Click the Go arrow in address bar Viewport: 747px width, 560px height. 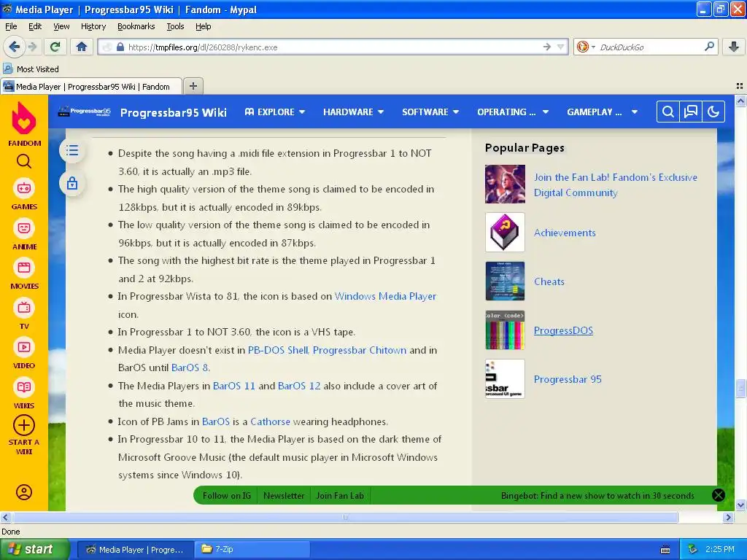coord(546,47)
